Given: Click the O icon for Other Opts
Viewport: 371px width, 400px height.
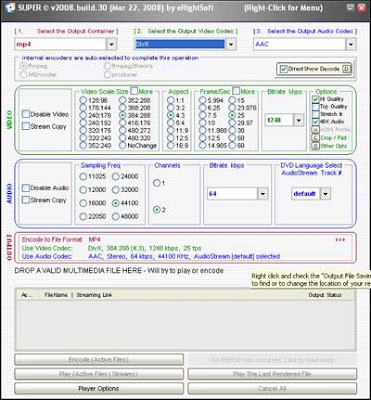Looking at the screenshot, I should point(315,146).
